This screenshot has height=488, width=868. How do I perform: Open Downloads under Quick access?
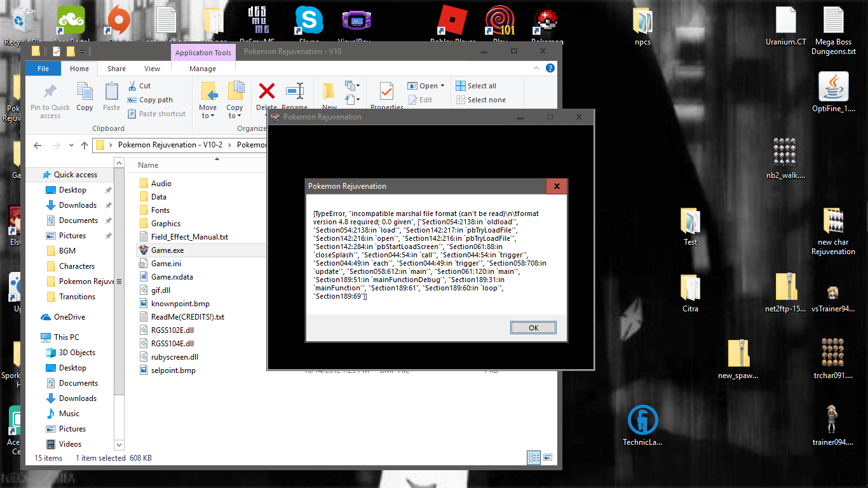(78, 205)
